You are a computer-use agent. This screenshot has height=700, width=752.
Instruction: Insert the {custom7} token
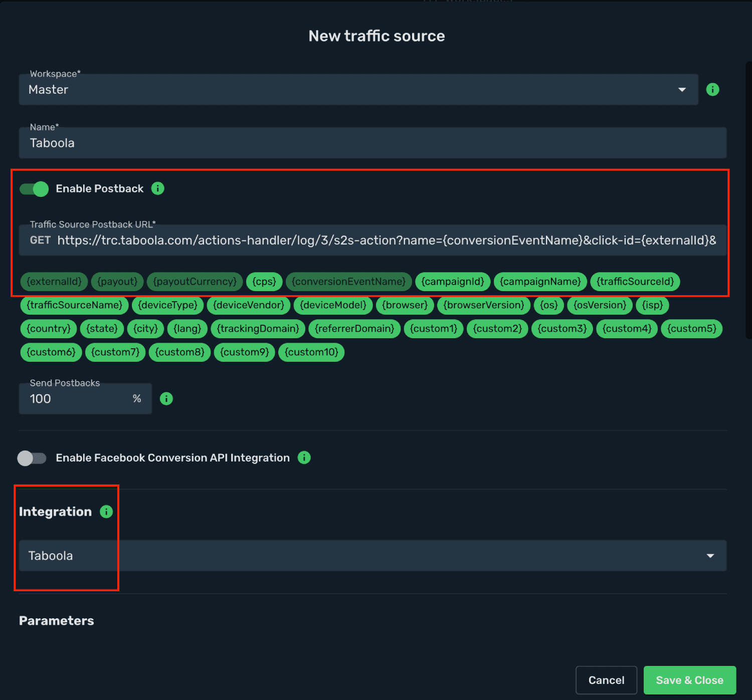point(116,352)
